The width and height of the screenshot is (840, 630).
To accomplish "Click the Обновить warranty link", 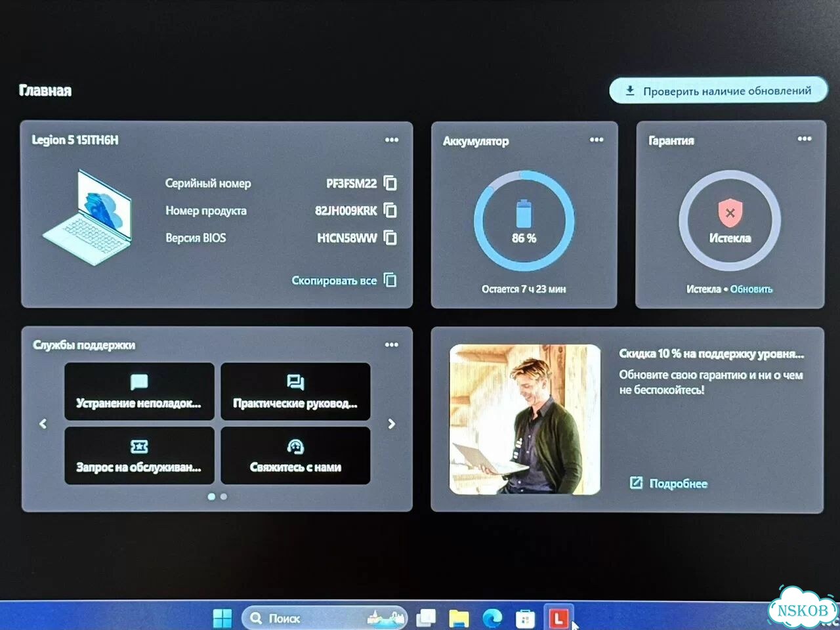I will pyautogui.click(x=751, y=289).
